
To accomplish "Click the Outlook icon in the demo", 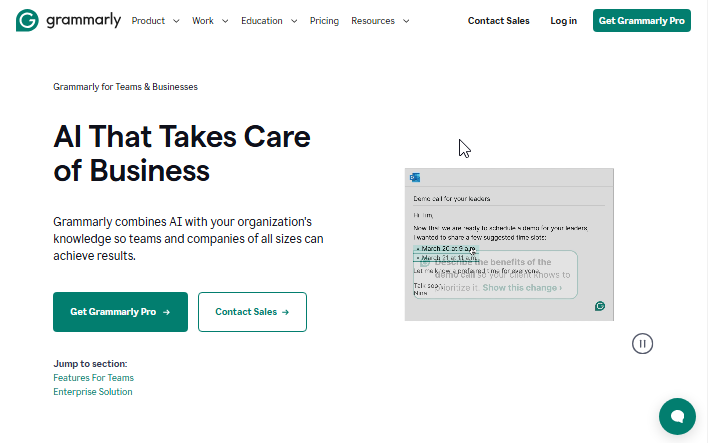I will click(x=415, y=177).
